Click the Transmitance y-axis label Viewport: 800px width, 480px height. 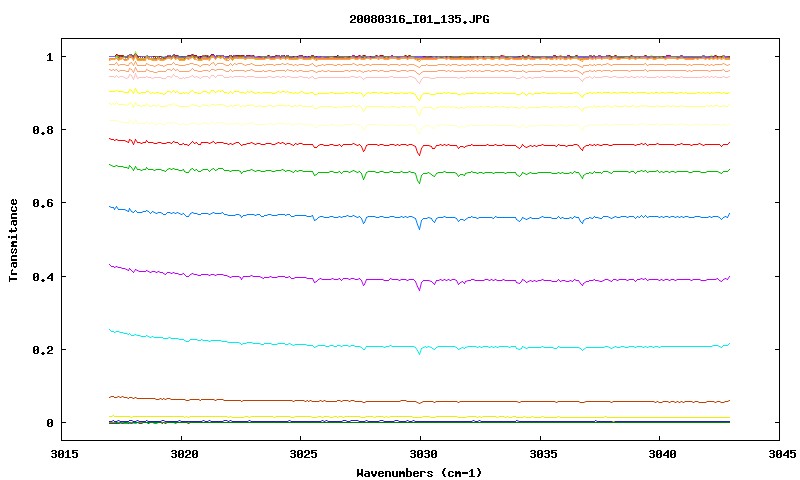(x=13, y=240)
